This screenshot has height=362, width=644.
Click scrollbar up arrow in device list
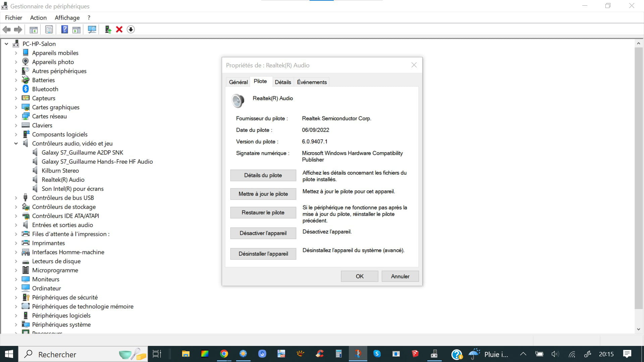(639, 44)
